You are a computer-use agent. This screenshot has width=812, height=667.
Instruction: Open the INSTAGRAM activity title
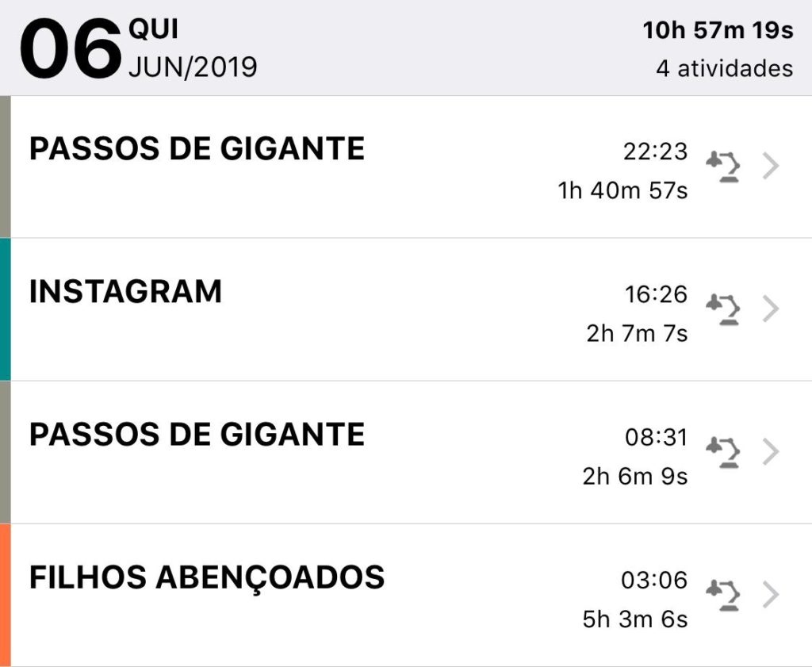click(x=126, y=291)
